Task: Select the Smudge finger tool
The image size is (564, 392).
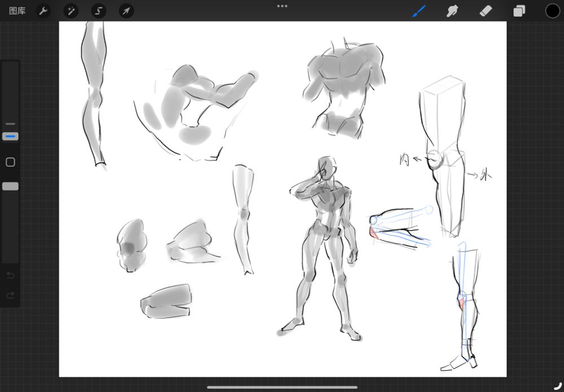Action: click(452, 11)
